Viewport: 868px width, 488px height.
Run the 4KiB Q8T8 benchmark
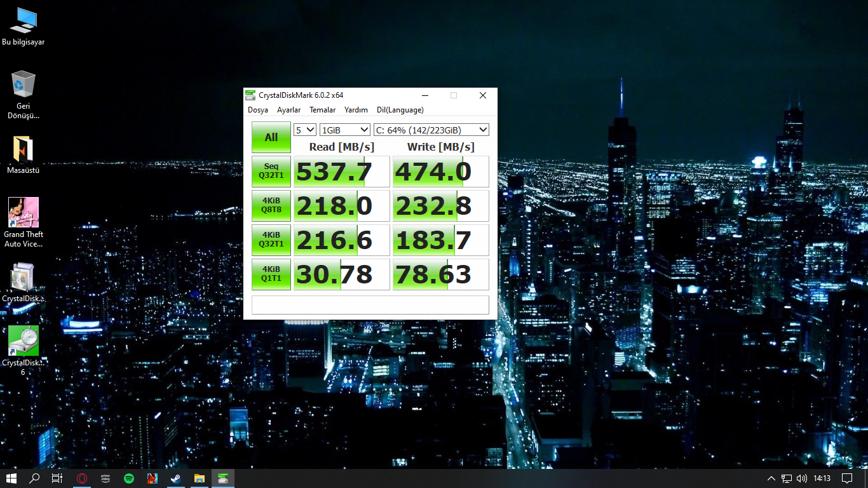click(271, 206)
